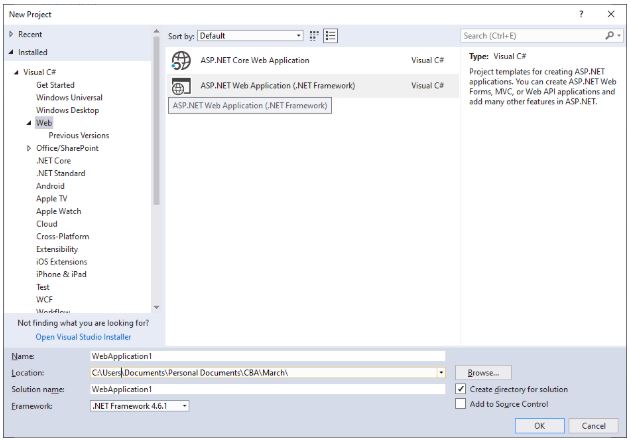The height and width of the screenshot is (441, 631).
Task: Collapse the Web tree node
Action: tap(29, 123)
